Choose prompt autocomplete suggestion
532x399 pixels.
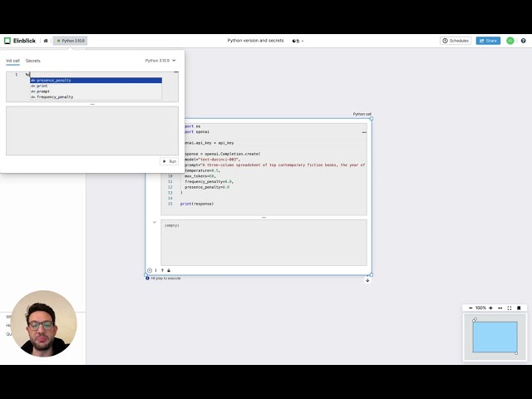96,91
